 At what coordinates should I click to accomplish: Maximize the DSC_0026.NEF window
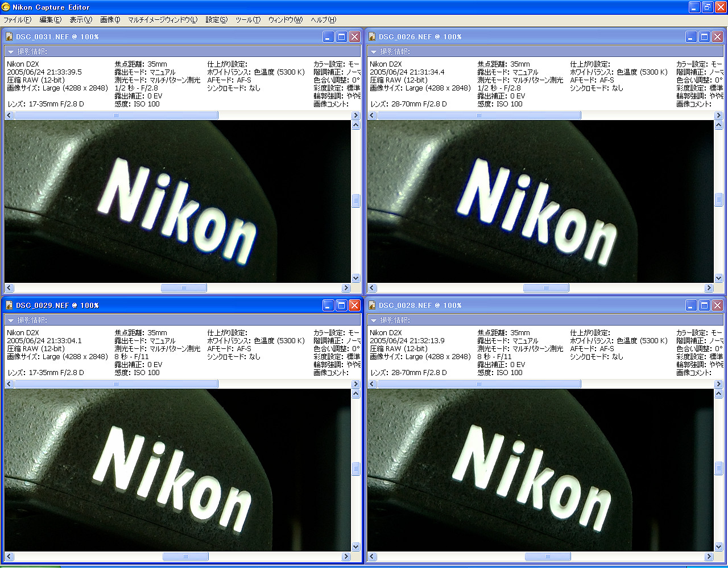tap(704, 36)
